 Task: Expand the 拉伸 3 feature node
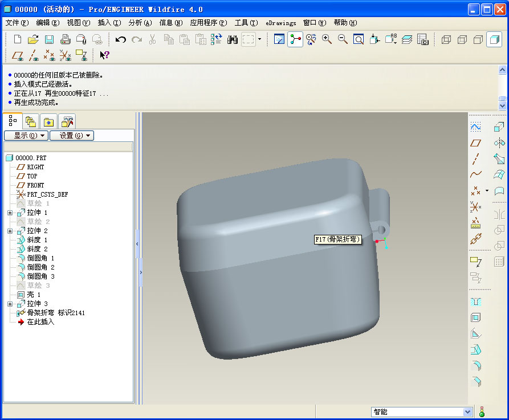pos(10,304)
